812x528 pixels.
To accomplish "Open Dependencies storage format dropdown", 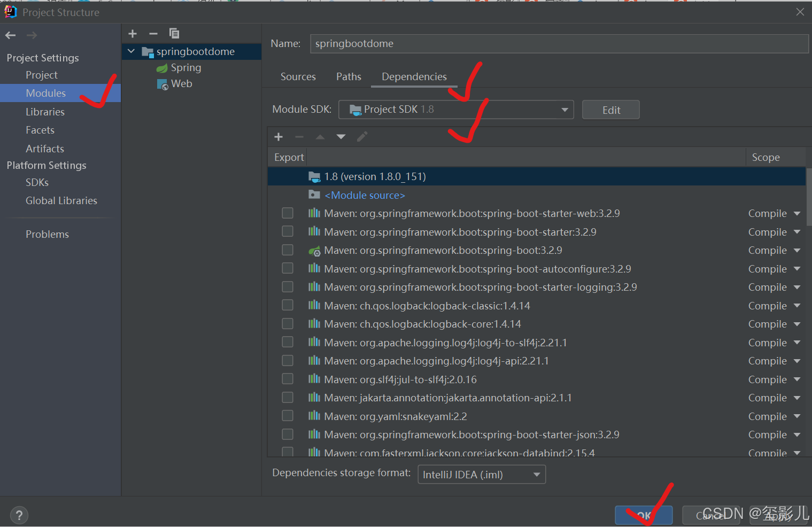I will click(482, 475).
